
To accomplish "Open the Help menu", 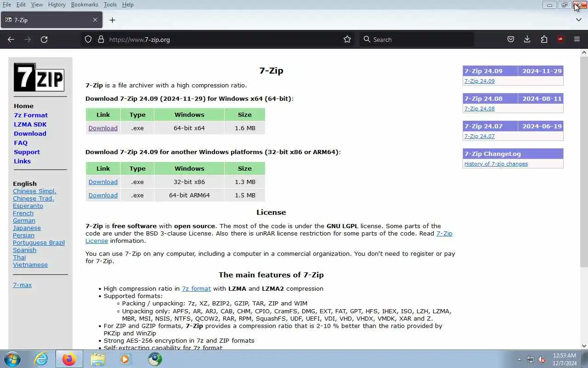I will click(128, 5).
